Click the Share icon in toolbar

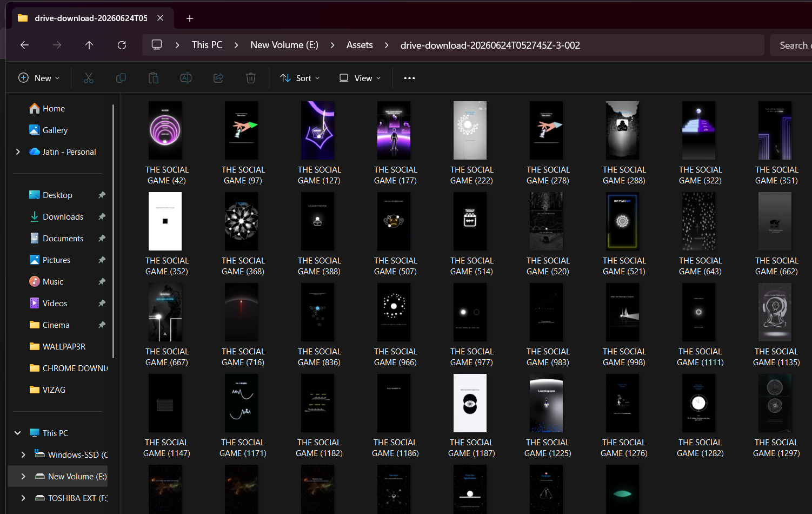tap(218, 78)
